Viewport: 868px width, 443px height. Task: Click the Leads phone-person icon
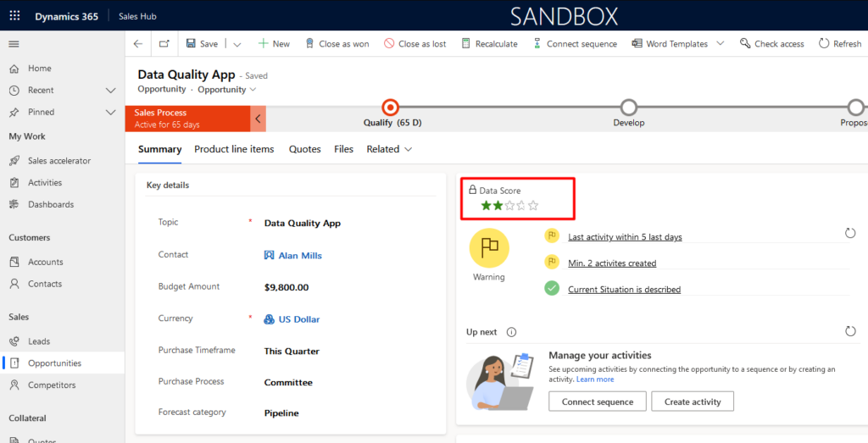(15, 341)
